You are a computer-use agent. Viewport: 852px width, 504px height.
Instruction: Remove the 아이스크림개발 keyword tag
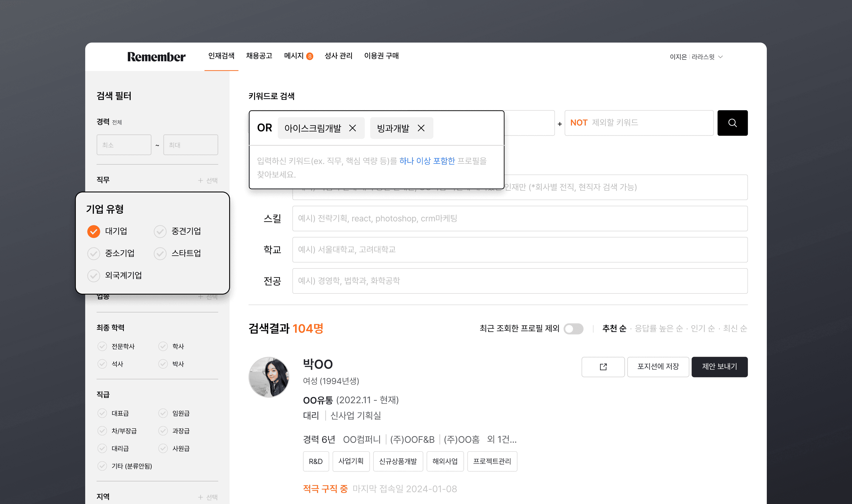(352, 128)
